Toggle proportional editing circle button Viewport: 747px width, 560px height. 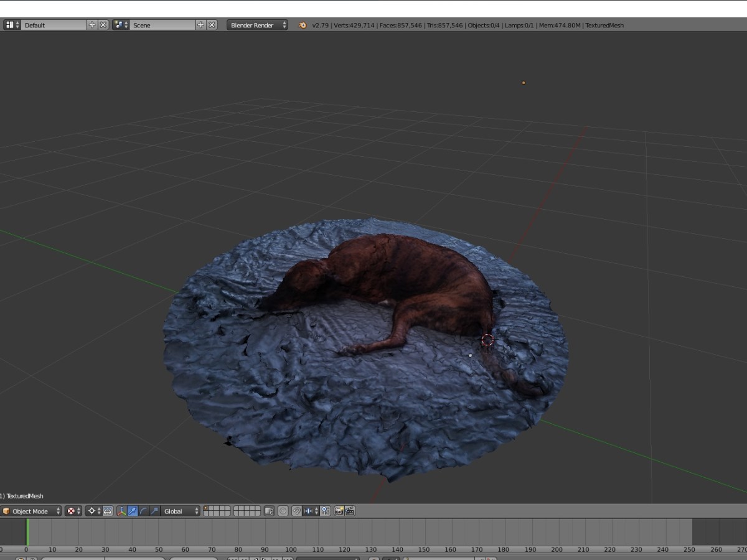pos(283,511)
